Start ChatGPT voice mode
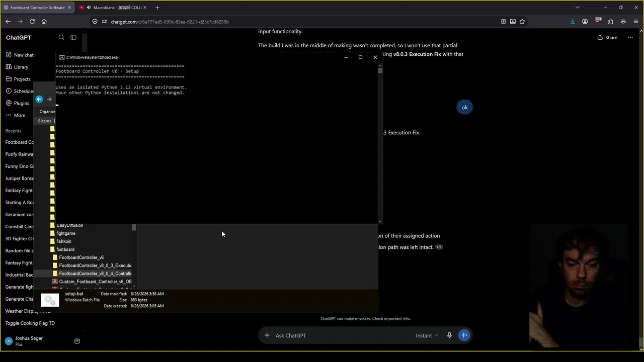Image resolution: width=644 pixels, height=362 pixels. 464,335
